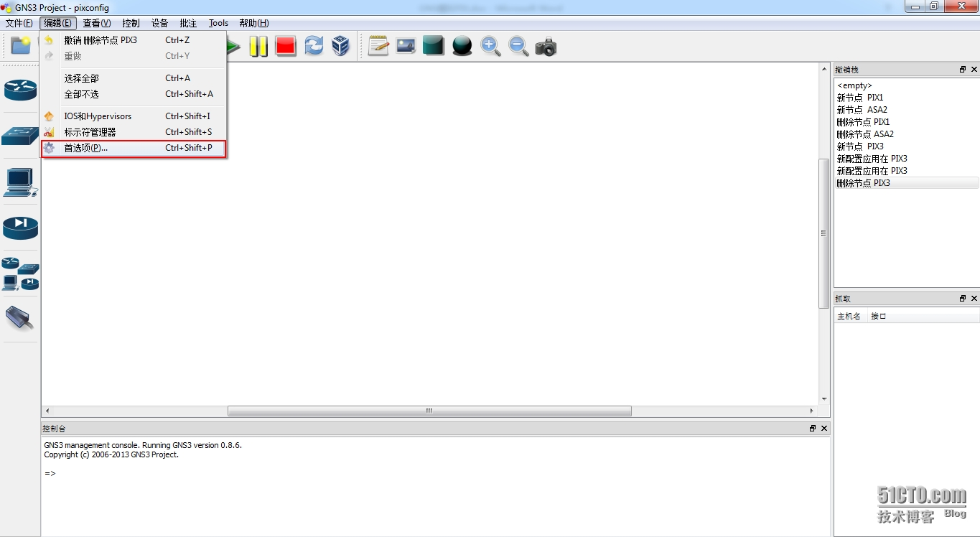Browse switches in the device dock

[20, 135]
